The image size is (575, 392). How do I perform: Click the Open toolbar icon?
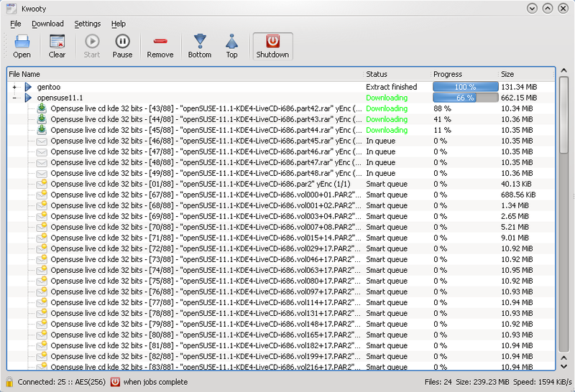click(x=22, y=42)
